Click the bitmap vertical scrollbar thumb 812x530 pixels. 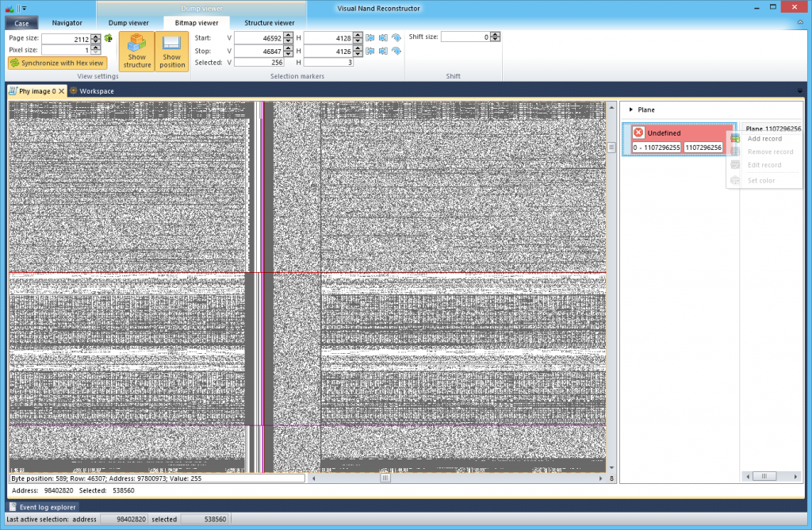611,147
